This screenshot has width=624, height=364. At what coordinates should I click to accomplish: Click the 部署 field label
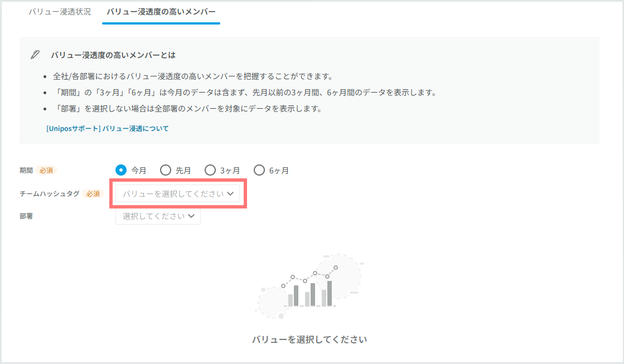pos(26,216)
